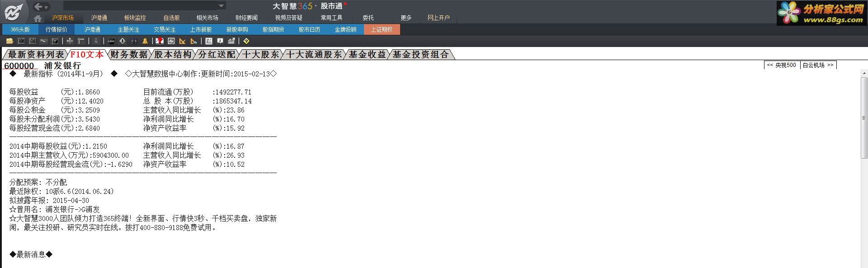868x268 pixels.
Task: Click the scrollbar up arrow
Action: point(864,74)
